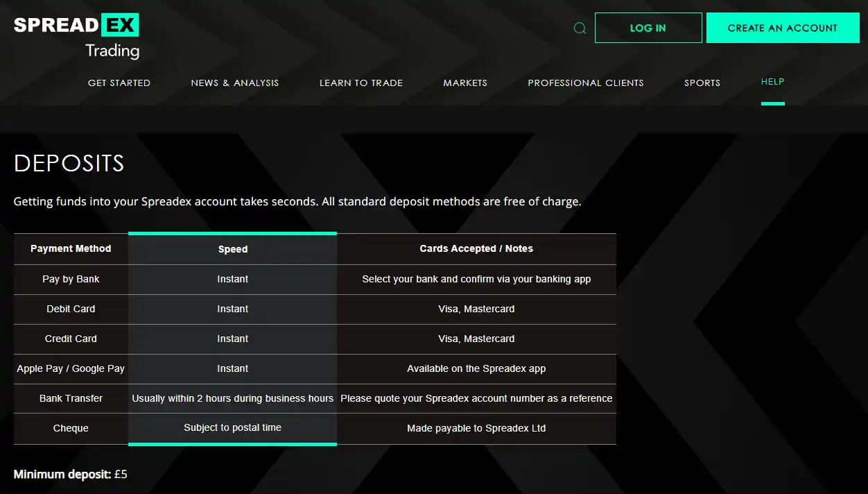868x494 pixels.
Task: Click the search magnifier icon
Action: point(580,28)
